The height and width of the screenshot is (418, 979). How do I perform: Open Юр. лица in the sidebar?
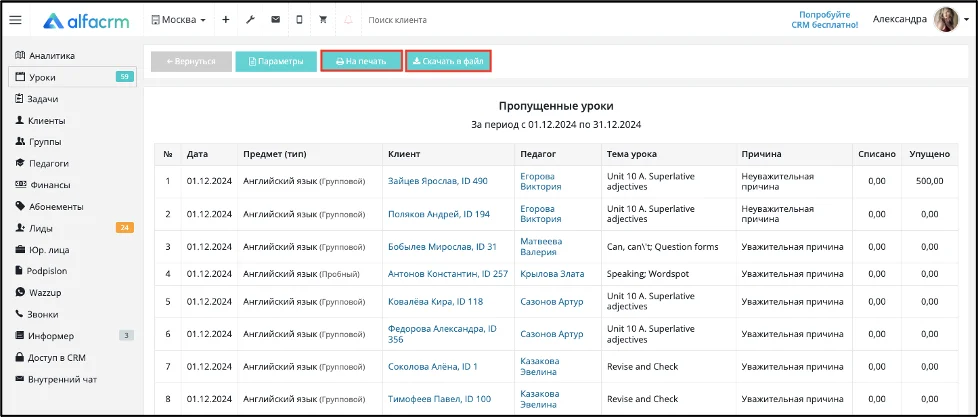42,250
